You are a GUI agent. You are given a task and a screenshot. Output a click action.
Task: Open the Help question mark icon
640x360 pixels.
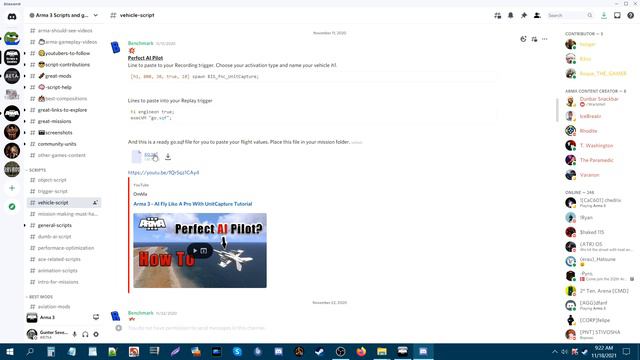[631, 16]
